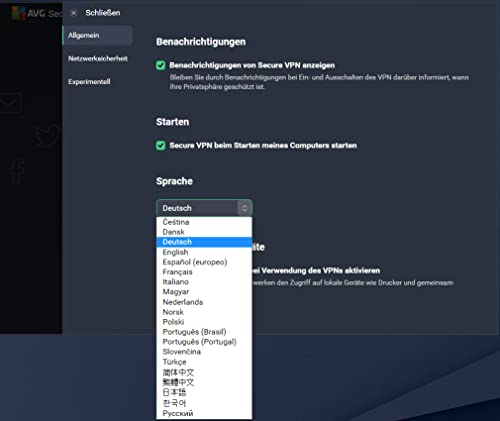
Task: Choose Norsk in the language list
Action: pyautogui.click(x=204, y=312)
